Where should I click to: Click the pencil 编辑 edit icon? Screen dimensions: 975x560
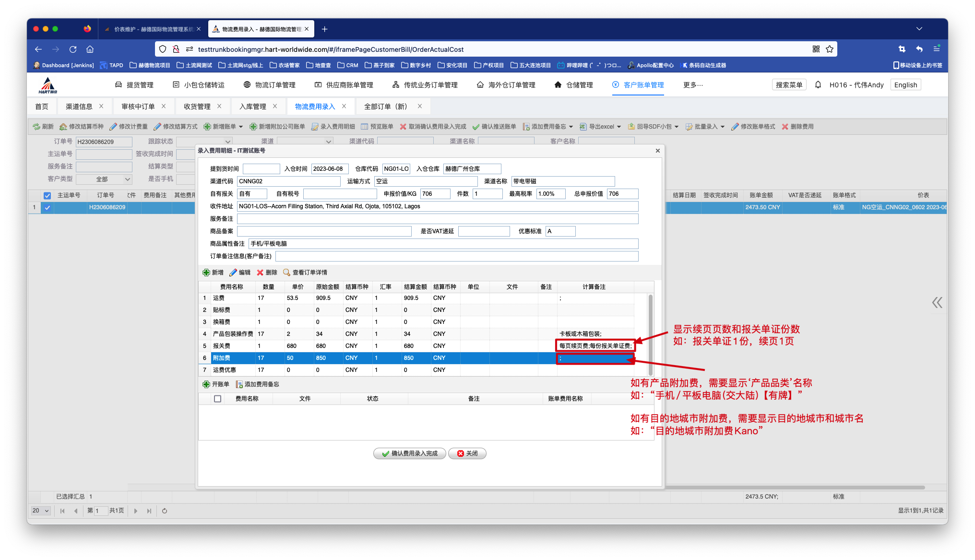coord(233,273)
